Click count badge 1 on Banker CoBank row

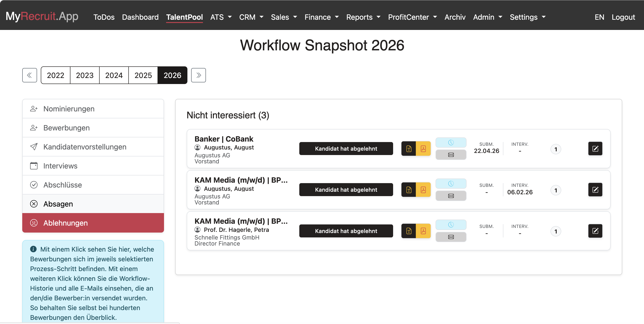click(556, 149)
